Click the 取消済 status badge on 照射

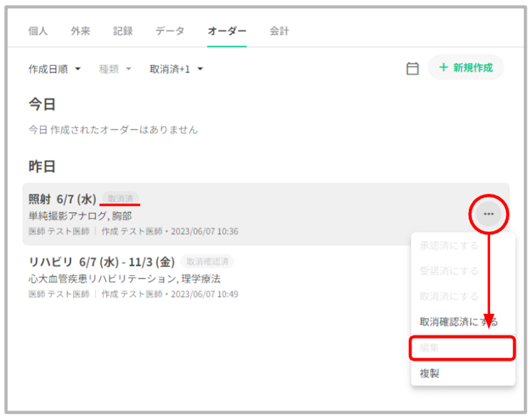click(x=120, y=199)
